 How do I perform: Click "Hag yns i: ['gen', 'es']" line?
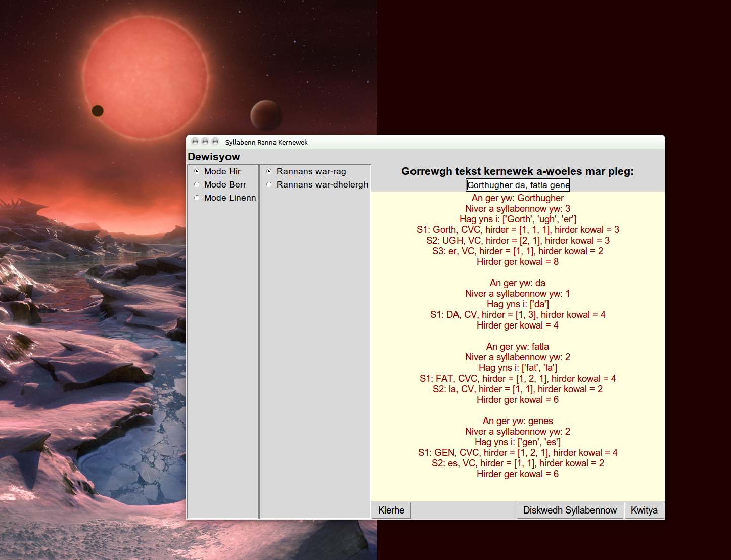(518, 442)
